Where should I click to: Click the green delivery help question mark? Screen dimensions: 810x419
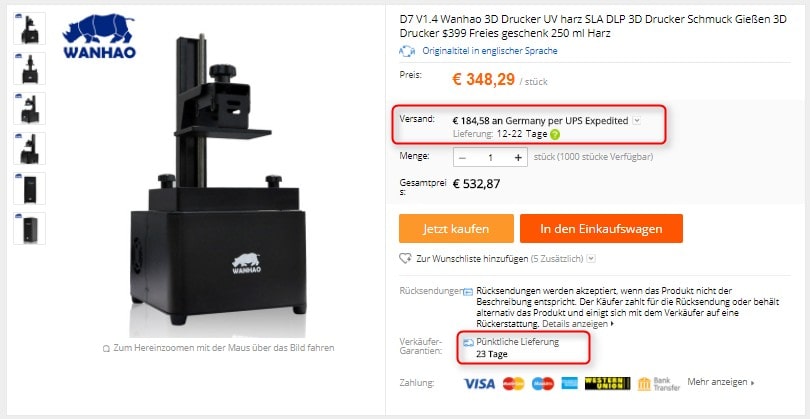click(555, 134)
